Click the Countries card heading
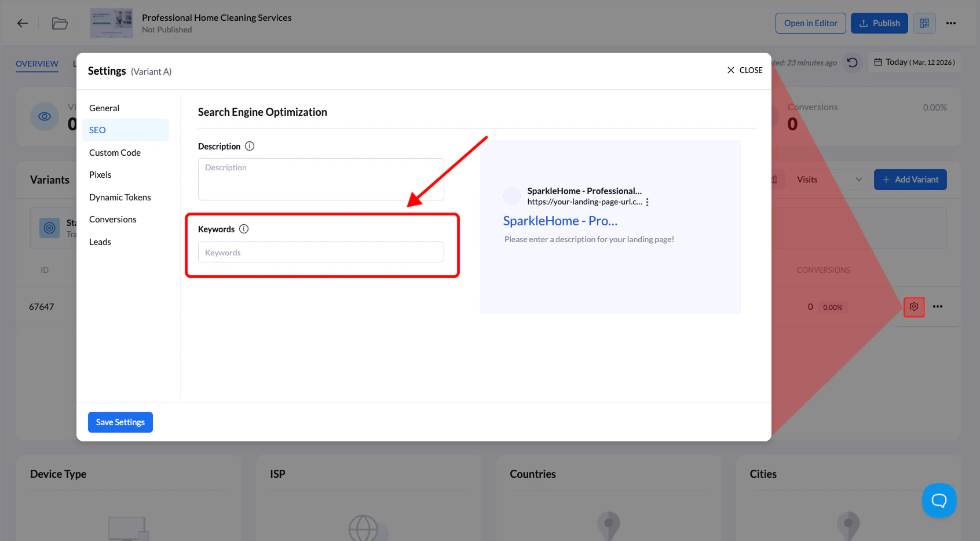Screen dimensions: 980x541 tap(533, 474)
